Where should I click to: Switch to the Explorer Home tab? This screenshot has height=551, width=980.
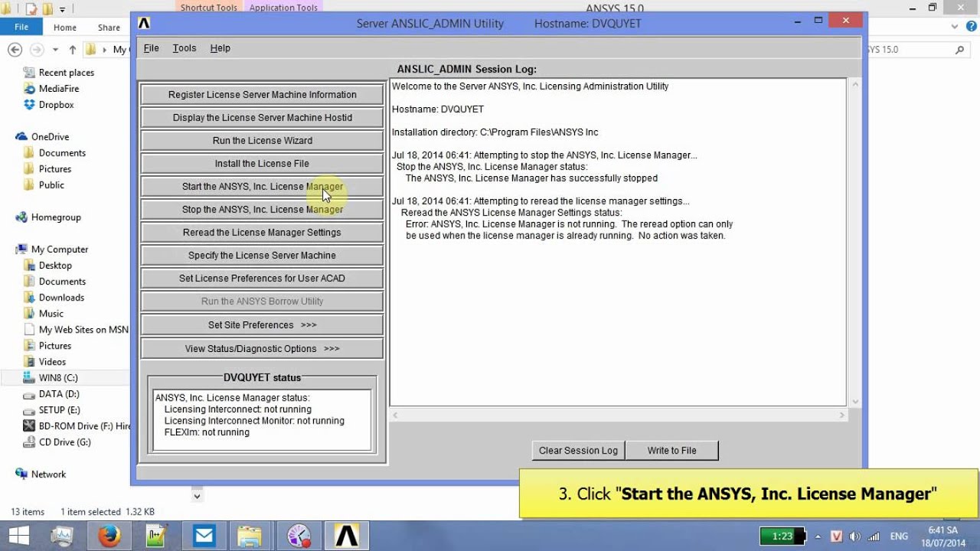[65, 28]
